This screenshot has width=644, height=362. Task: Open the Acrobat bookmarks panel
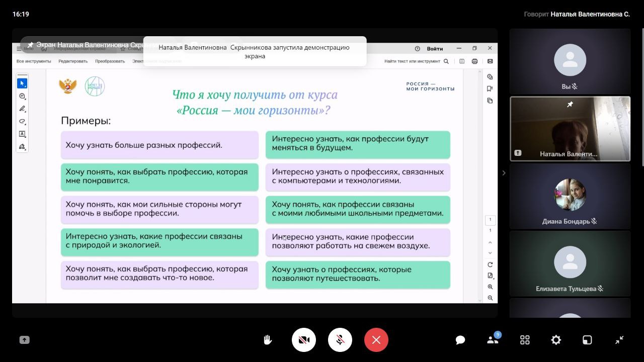pyautogui.click(x=490, y=88)
